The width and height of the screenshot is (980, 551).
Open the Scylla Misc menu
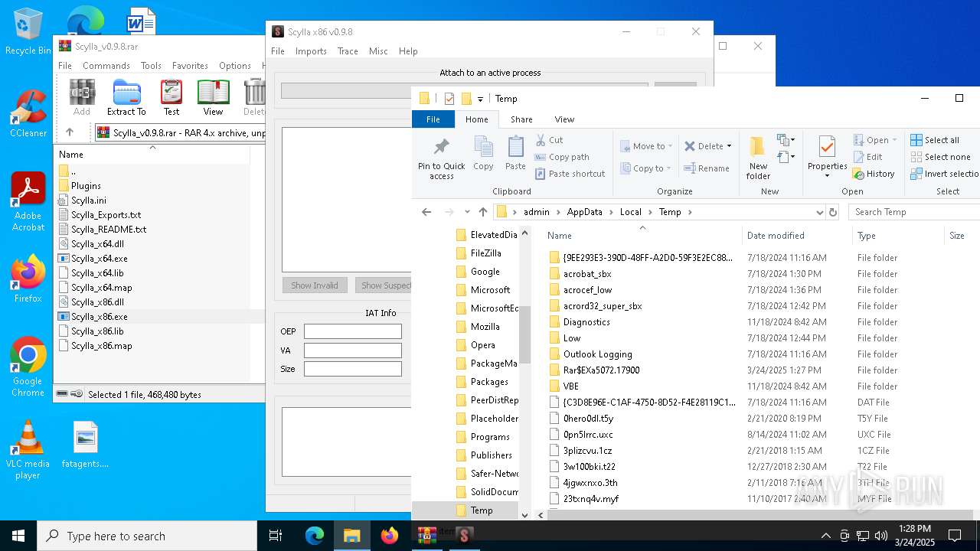click(x=378, y=51)
